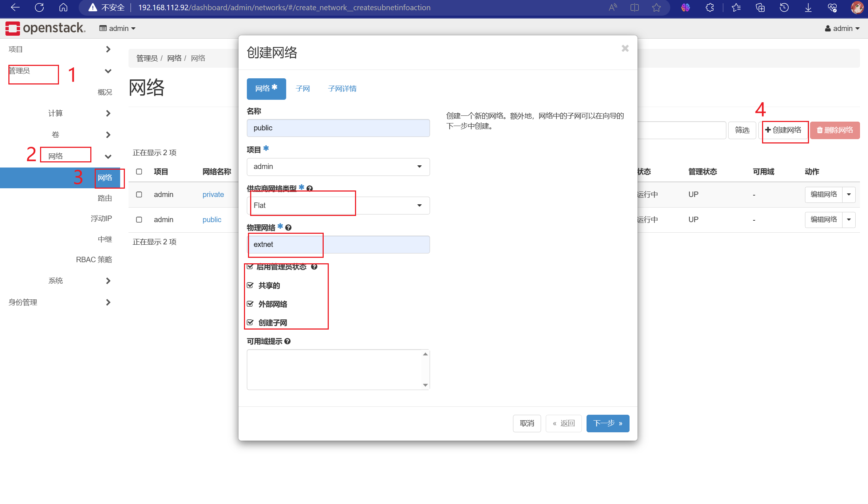Click the browser home icon
This screenshot has width=868, height=504.
[63, 7]
